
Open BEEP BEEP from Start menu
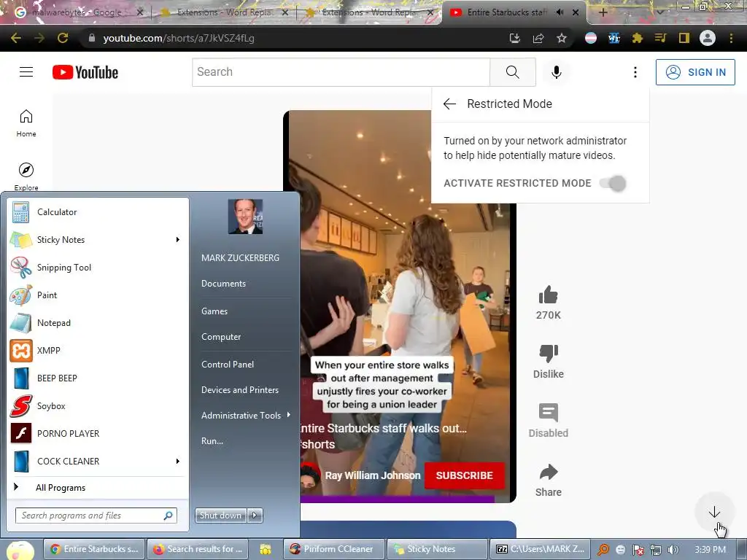point(97,378)
